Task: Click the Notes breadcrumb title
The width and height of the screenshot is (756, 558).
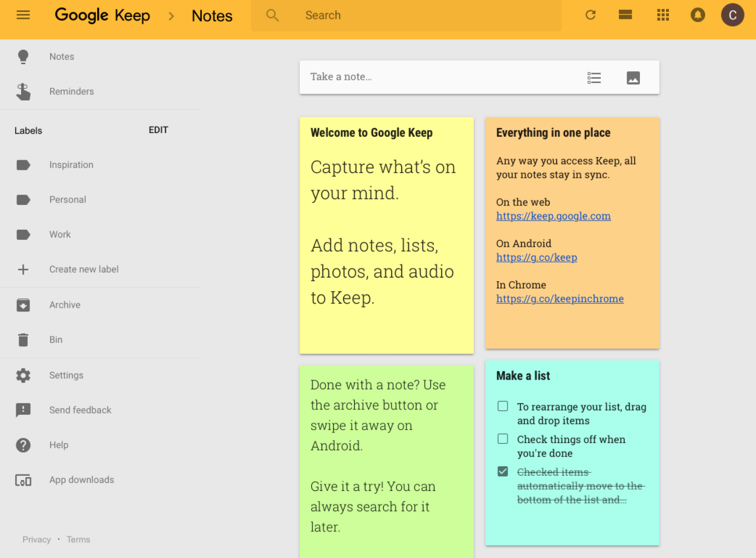Action: point(212,16)
